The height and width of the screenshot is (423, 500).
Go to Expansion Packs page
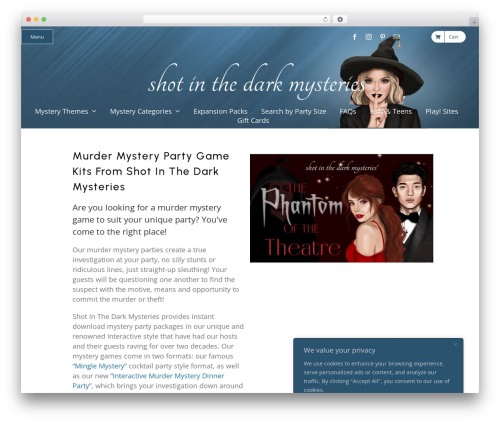coord(220,111)
